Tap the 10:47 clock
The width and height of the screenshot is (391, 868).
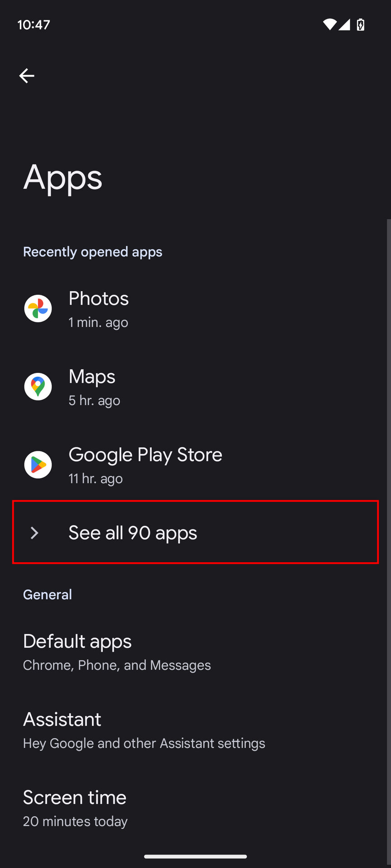coord(33,24)
